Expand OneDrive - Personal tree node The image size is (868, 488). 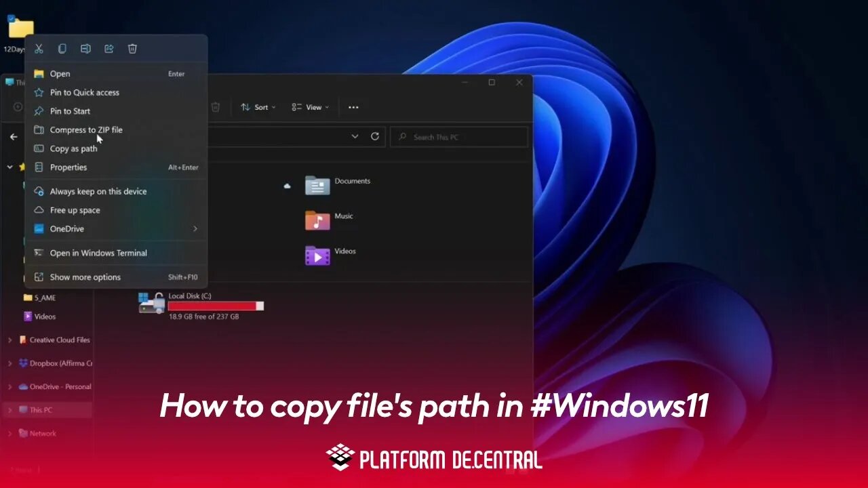(9, 387)
